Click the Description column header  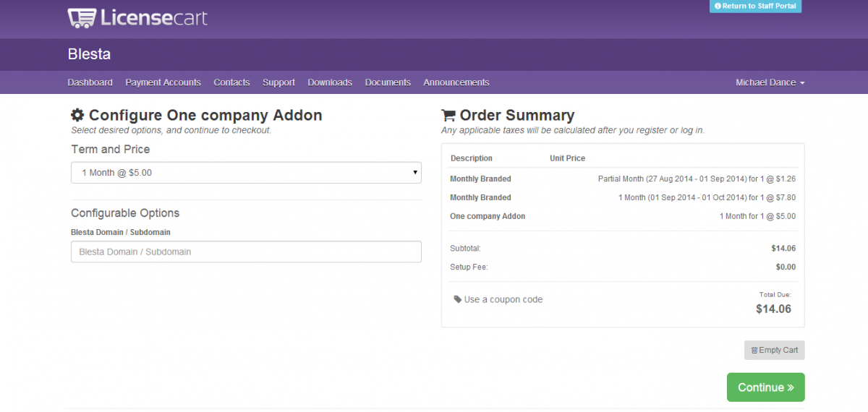pyautogui.click(x=472, y=158)
